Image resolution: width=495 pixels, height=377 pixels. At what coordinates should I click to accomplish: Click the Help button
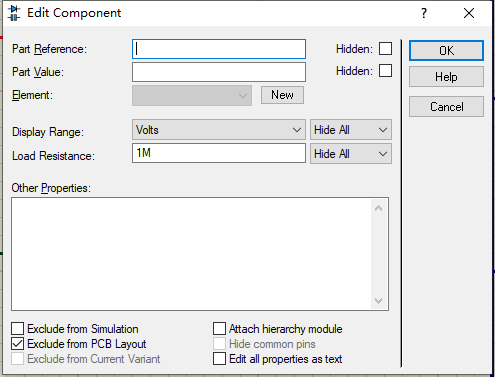[446, 77]
